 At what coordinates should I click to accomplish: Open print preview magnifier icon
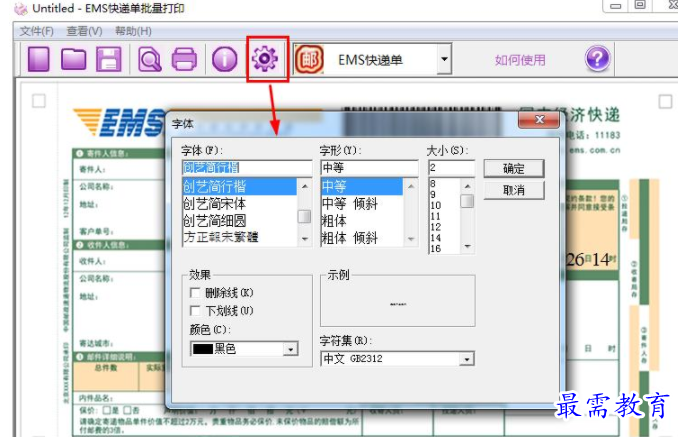[150, 59]
